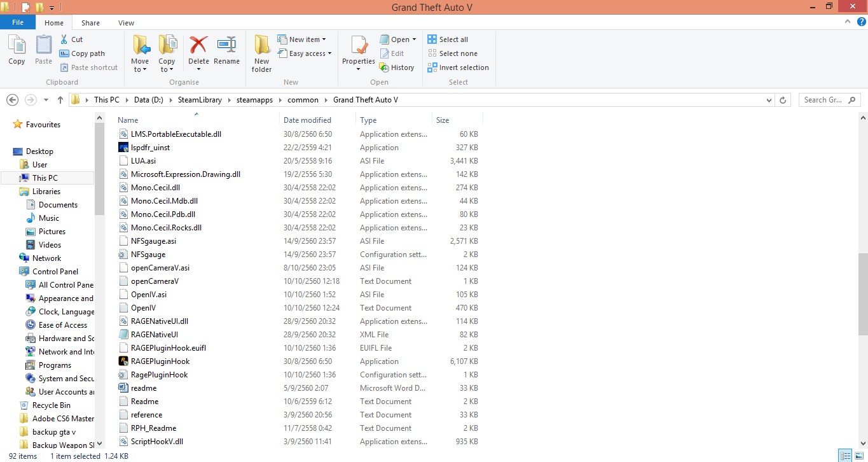Image resolution: width=868 pixels, height=462 pixels.
Task: Switch to large icons view in status bar
Action: [x=858, y=456]
